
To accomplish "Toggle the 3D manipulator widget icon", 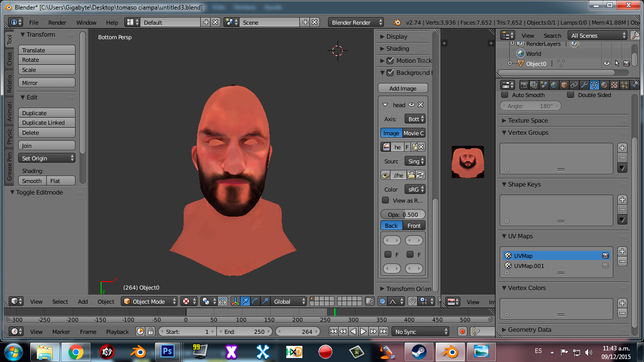I will click(235, 301).
